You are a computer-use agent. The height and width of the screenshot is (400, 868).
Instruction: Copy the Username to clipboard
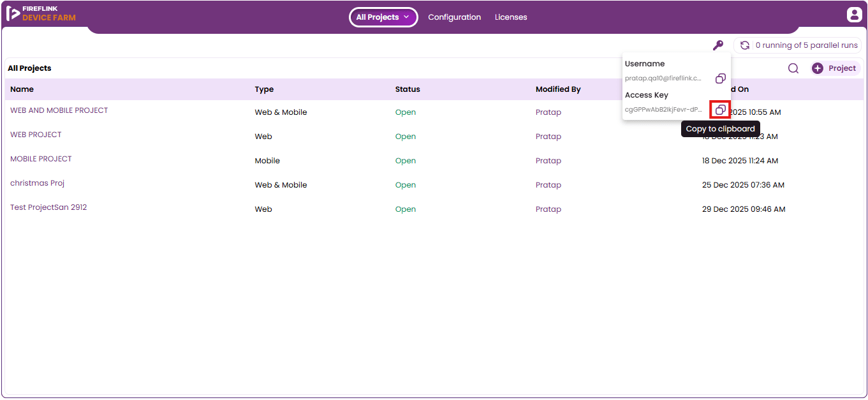point(720,78)
